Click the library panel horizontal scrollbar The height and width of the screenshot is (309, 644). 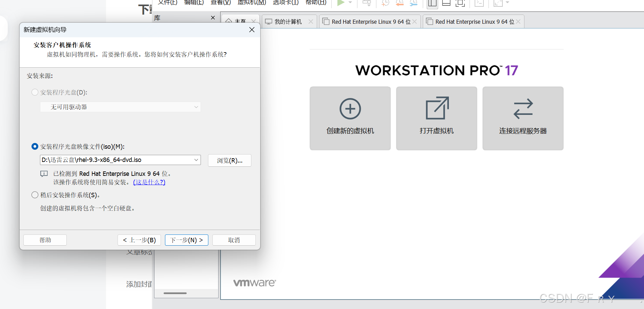pyautogui.click(x=175, y=293)
